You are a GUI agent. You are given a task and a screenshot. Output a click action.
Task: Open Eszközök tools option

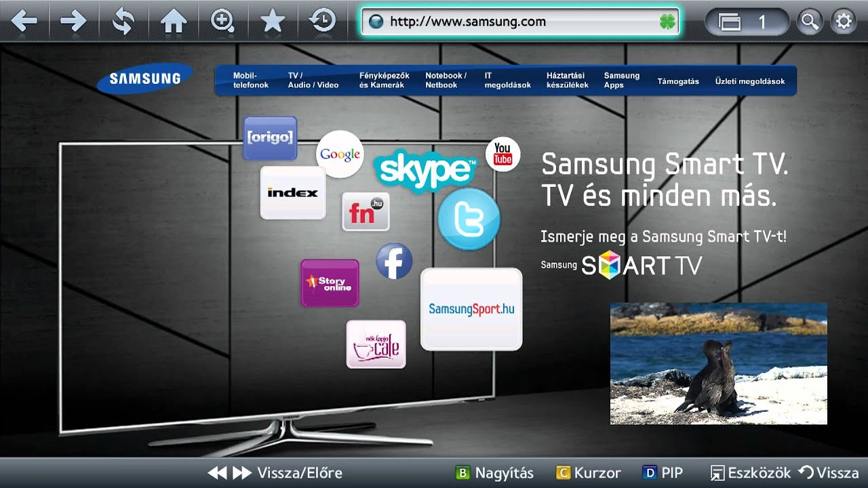tap(751, 473)
